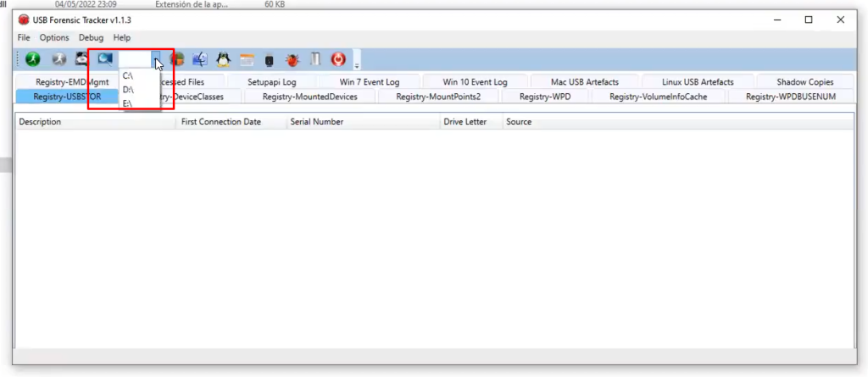Click the USB Forensic Tracker title icon

coord(23,20)
